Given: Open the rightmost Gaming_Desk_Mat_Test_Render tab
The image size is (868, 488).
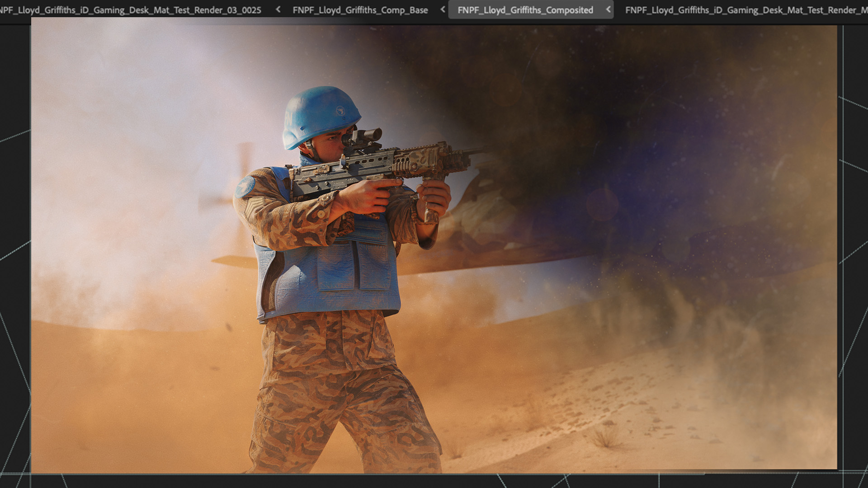Looking at the screenshot, I should point(746,10).
